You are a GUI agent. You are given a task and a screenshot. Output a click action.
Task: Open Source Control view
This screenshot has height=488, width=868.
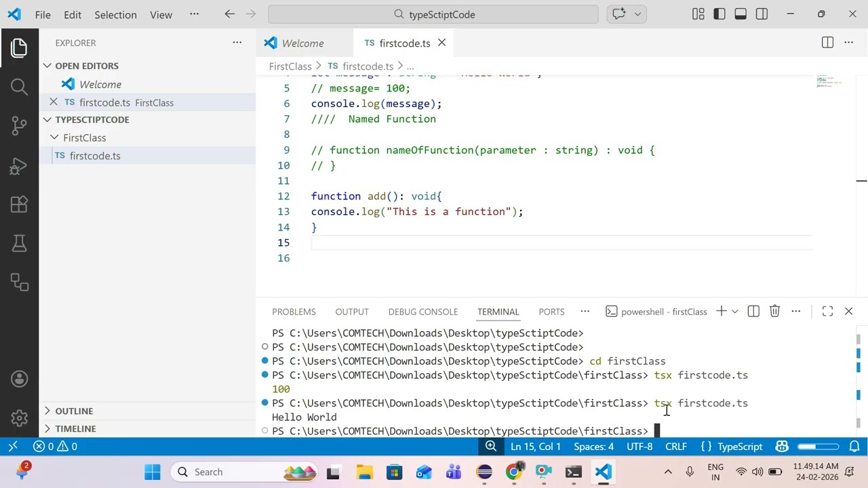[x=19, y=125]
